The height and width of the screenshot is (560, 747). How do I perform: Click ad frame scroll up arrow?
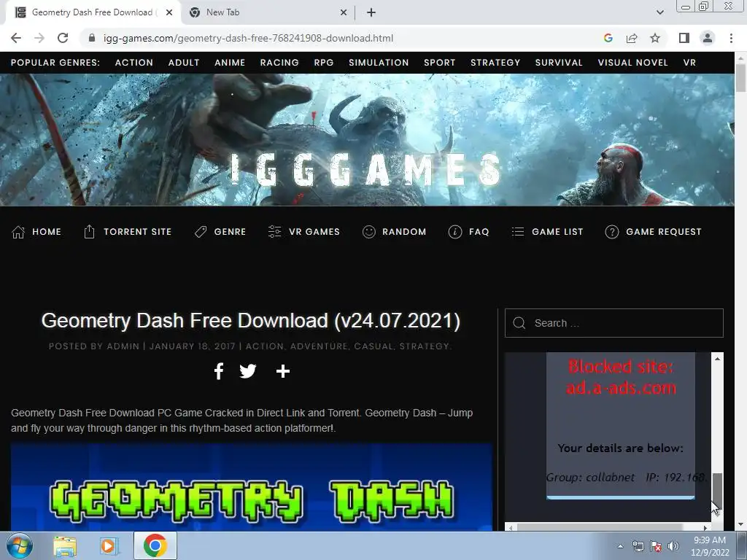718,358
